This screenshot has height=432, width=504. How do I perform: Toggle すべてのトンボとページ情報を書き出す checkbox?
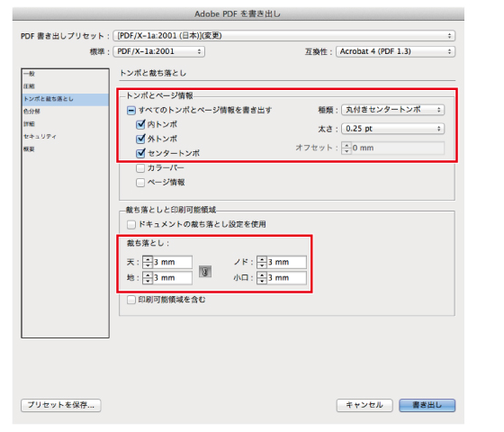tap(131, 111)
